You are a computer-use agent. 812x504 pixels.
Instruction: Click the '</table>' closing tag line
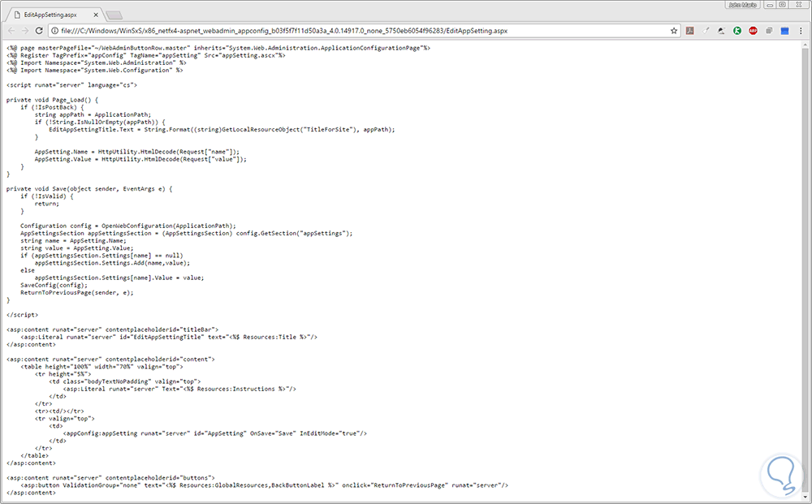[x=34, y=456]
